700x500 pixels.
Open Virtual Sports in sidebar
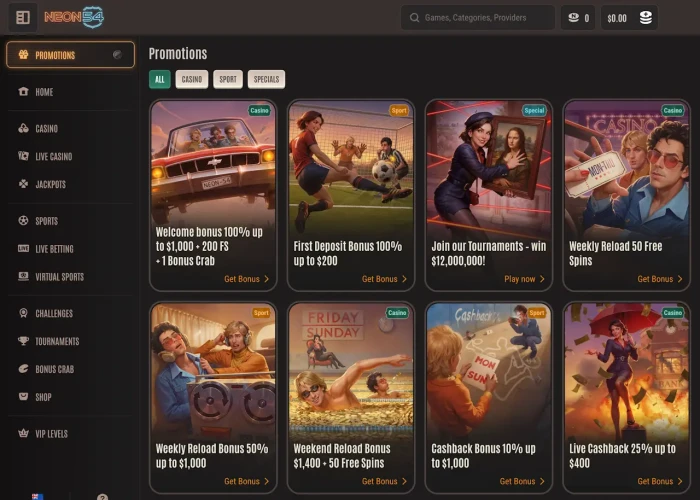[x=59, y=277]
